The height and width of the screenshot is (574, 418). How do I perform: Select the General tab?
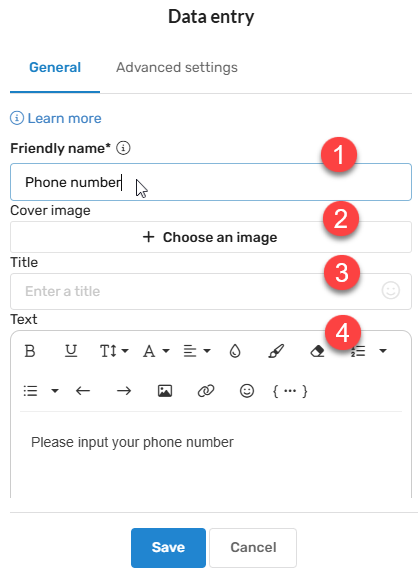click(55, 67)
